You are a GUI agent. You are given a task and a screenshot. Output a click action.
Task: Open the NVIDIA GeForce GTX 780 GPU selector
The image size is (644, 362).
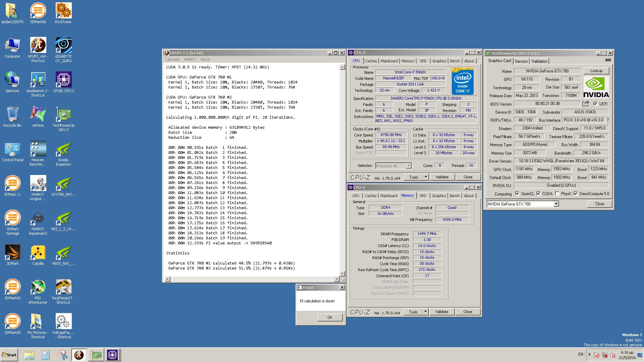pyautogui.click(x=523, y=204)
